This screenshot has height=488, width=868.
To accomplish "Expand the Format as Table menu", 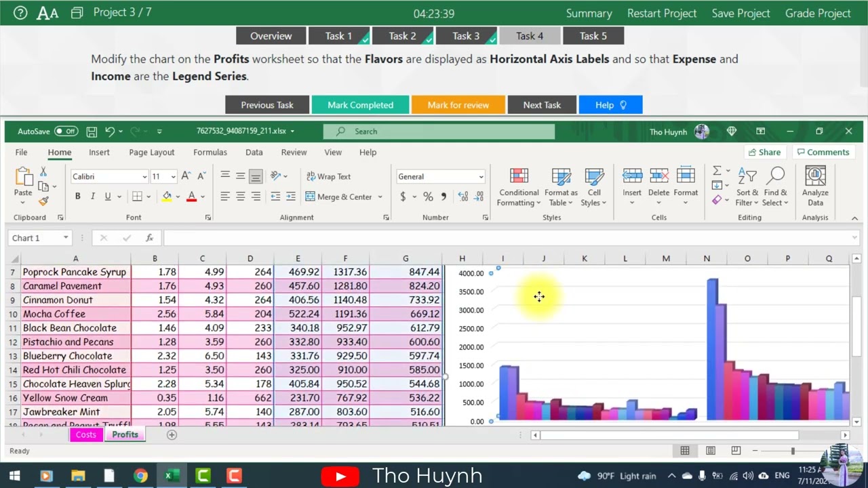I will click(x=561, y=188).
